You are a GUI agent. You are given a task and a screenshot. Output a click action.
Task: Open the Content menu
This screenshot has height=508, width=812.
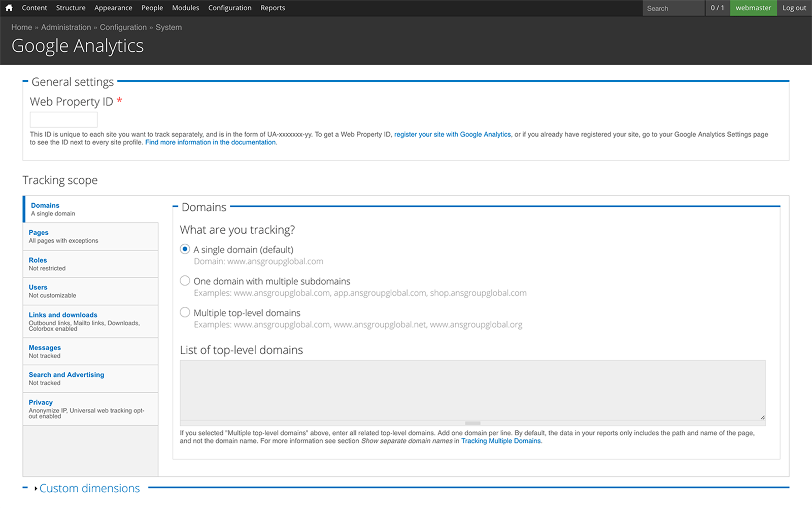pyautogui.click(x=35, y=8)
